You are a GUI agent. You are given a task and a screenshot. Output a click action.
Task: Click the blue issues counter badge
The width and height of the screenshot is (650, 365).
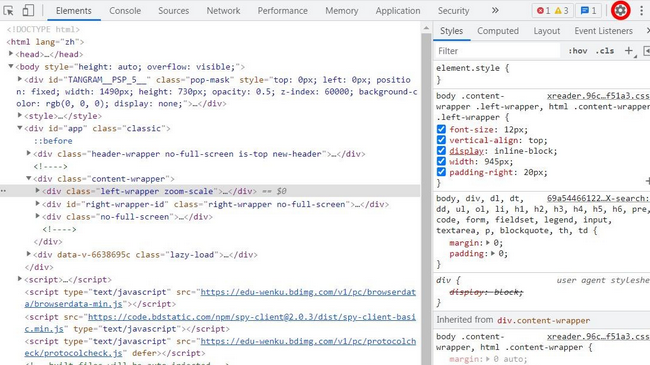[589, 11]
